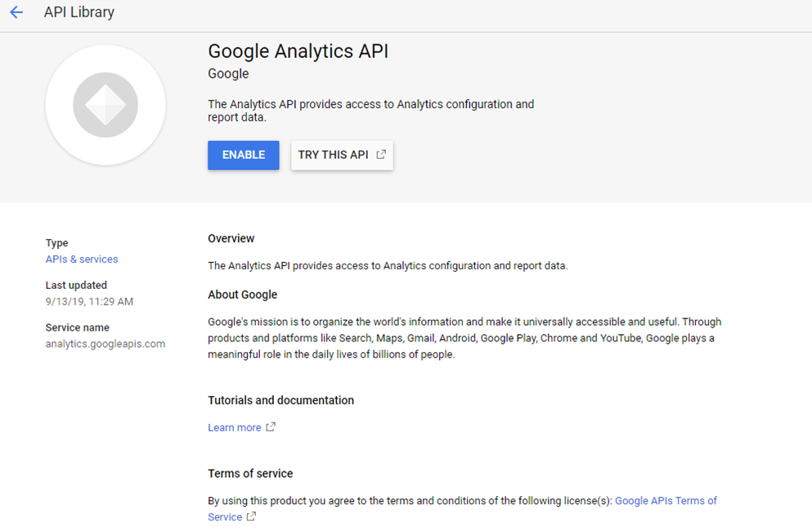Click the external-link icon beside Learn more
This screenshot has height=532, width=812.
[x=271, y=427]
